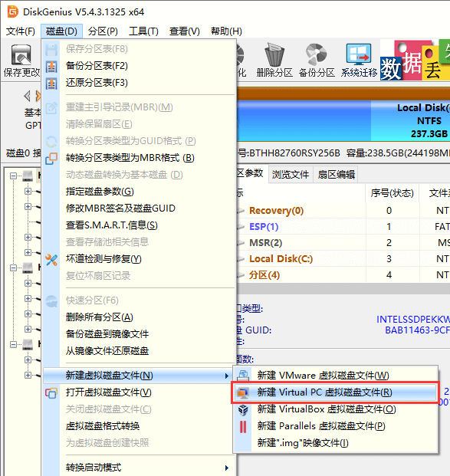Select the Local Disk(C:) partition row

point(343,259)
